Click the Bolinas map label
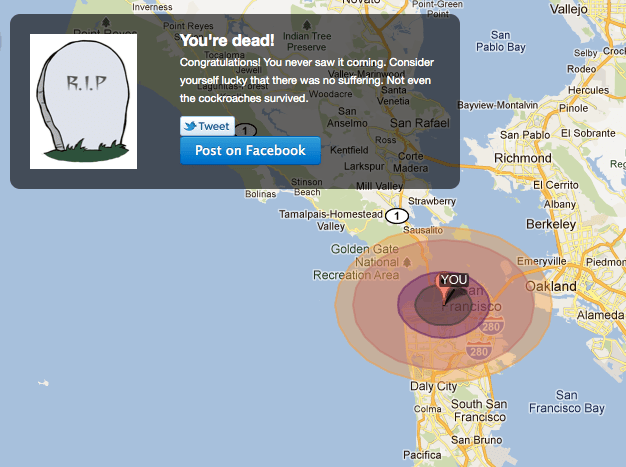Viewport: 626px width, 467px height. pos(260,194)
